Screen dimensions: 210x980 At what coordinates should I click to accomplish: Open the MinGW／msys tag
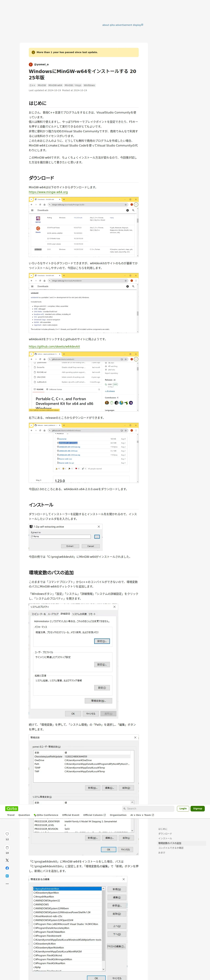(73, 85)
